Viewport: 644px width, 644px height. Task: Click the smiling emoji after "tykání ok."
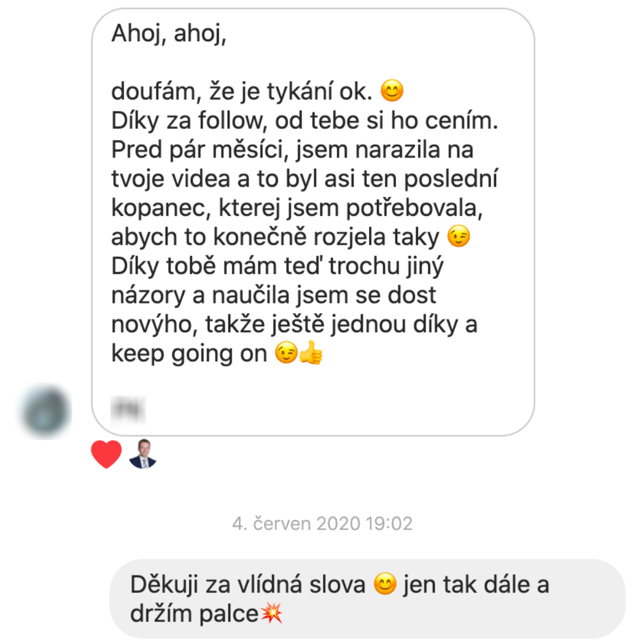point(392,91)
